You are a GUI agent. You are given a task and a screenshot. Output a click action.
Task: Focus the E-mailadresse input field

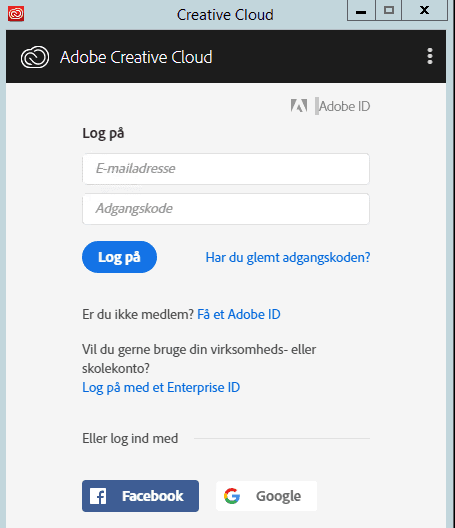coord(226,169)
